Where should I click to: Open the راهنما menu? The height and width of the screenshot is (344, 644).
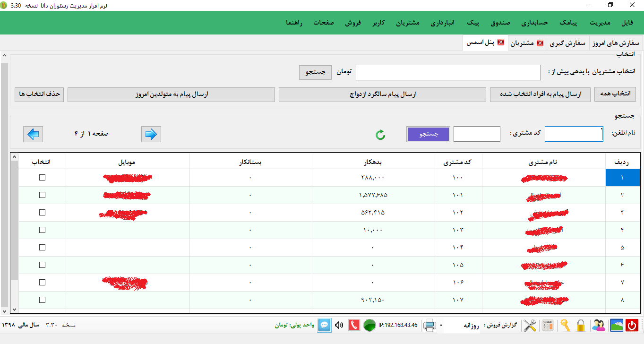(295, 23)
